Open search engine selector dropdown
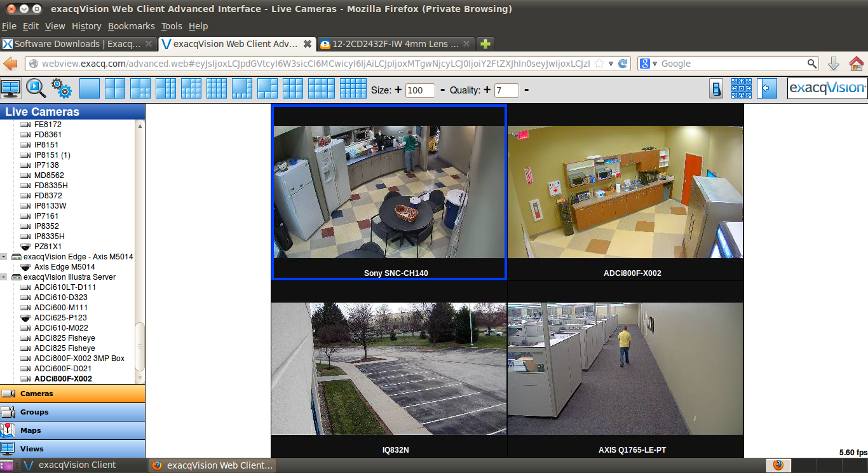This screenshot has width=868, height=473. click(x=648, y=64)
